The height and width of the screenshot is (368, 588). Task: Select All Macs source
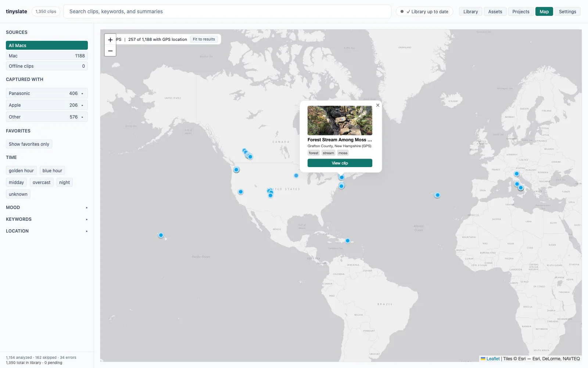(x=47, y=45)
